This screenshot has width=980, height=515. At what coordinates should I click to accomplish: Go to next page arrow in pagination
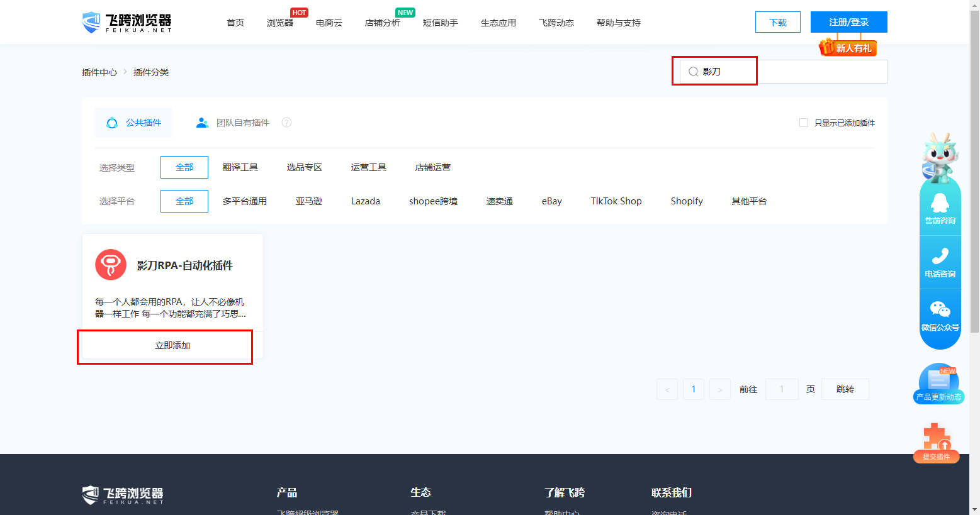pos(720,389)
